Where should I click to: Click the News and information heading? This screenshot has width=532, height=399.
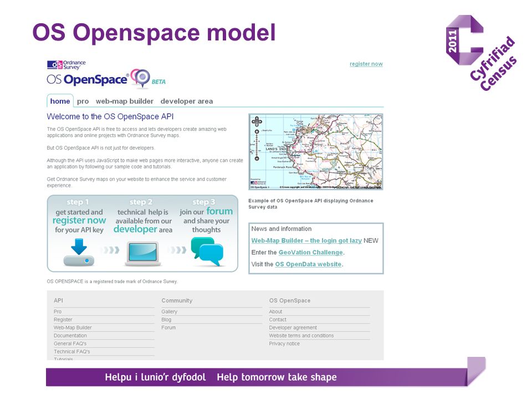coord(282,229)
